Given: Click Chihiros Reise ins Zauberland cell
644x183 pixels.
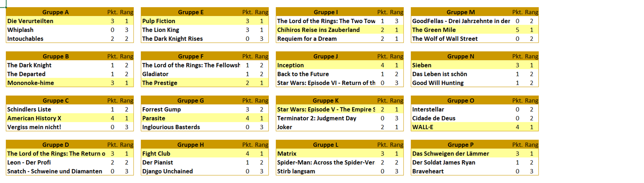Looking at the screenshot, I should 326,30.
